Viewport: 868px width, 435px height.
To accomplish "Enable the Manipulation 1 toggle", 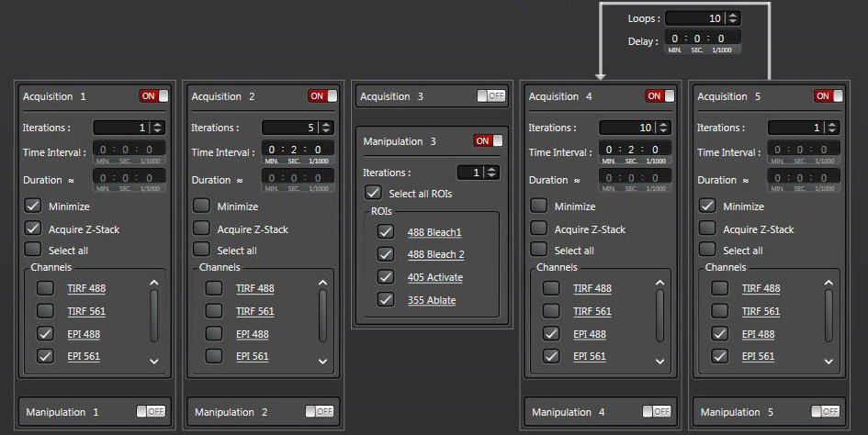I will pos(151,412).
